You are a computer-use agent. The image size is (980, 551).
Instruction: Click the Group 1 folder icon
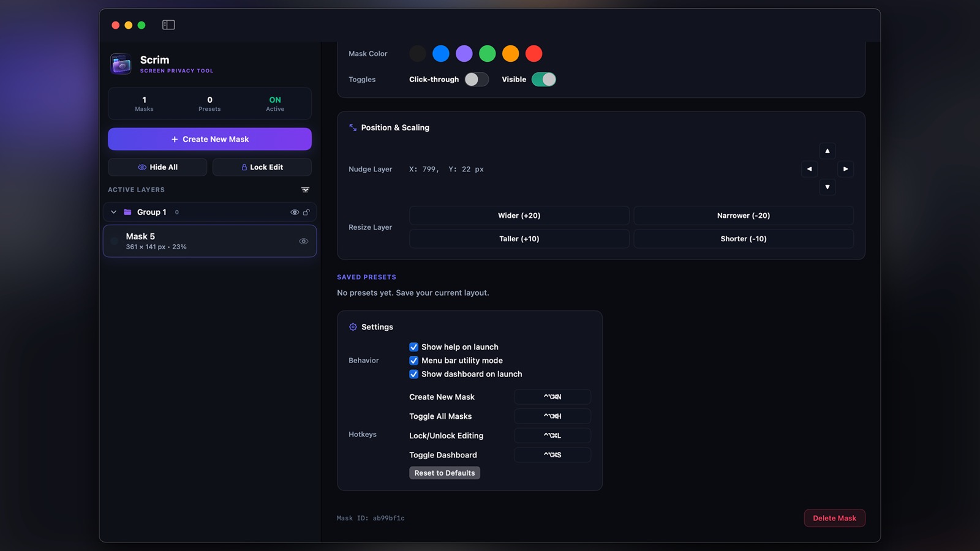[127, 212]
